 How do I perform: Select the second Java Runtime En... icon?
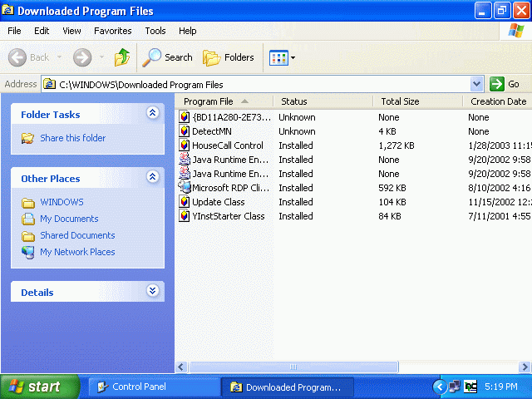[x=185, y=174]
